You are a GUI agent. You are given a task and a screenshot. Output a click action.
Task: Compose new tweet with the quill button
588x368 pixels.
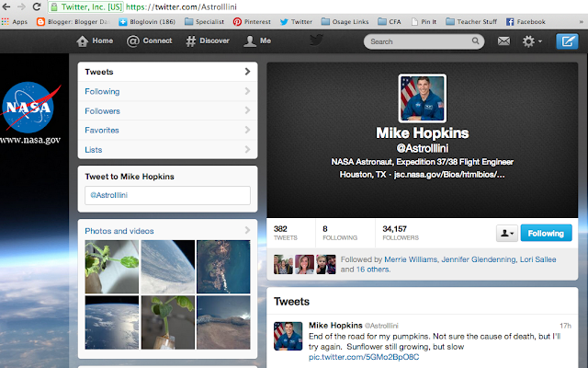[567, 41]
